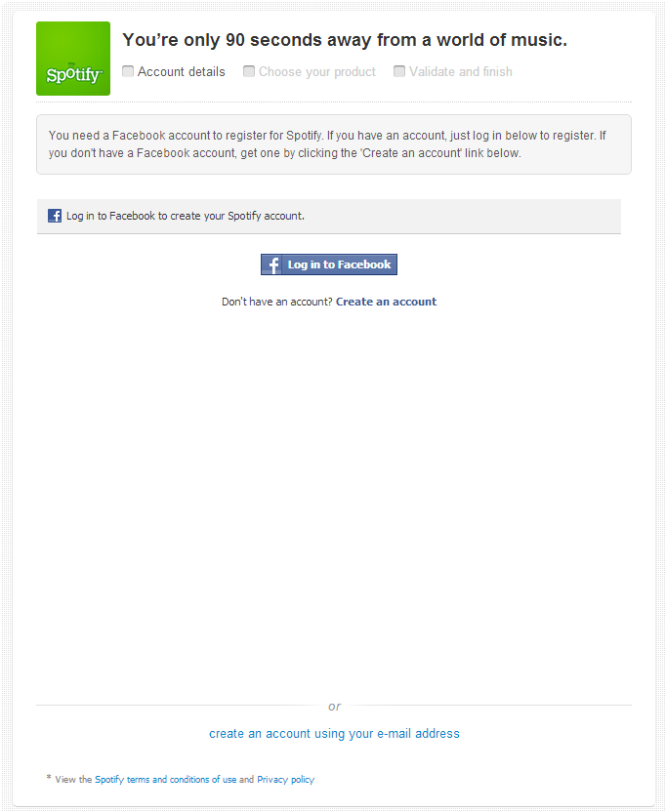666x812 pixels.
Task: Click the 'or' divider text
Action: tap(334, 707)
